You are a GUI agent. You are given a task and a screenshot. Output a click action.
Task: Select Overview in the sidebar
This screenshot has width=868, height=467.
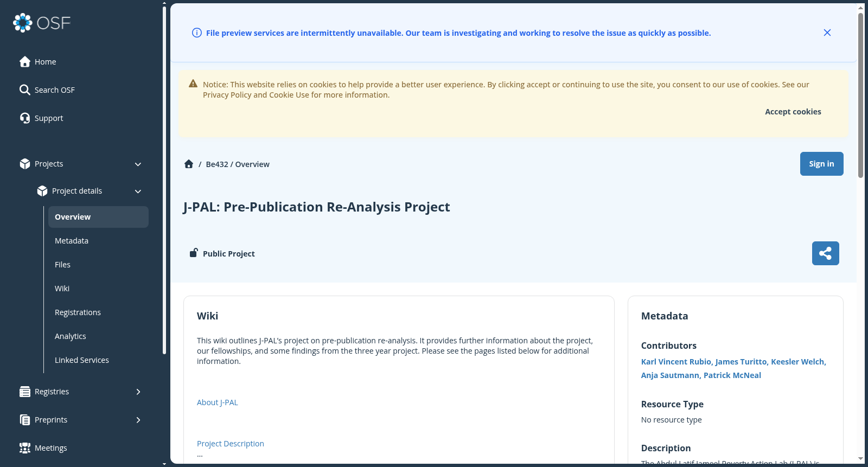[98, 217]
